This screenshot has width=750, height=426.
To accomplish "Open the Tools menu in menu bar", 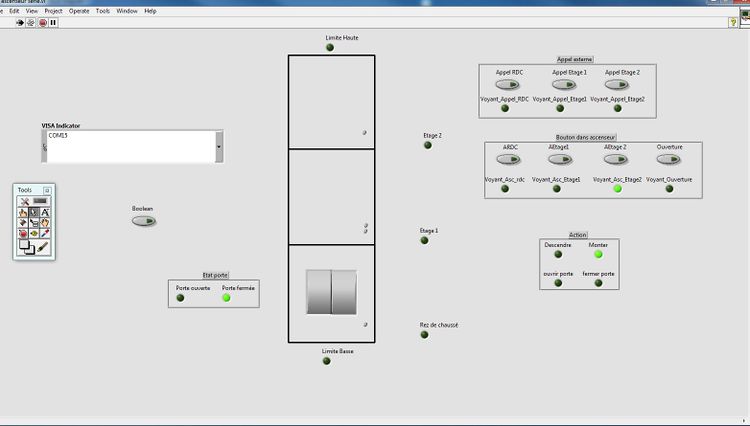I will (102, 10).
